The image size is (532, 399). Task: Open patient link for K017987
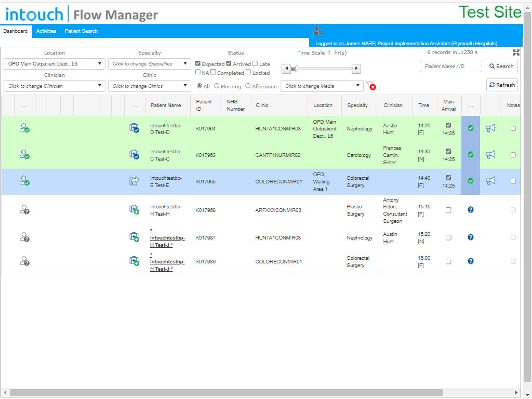pyautogui.click(x=167, y=238)
